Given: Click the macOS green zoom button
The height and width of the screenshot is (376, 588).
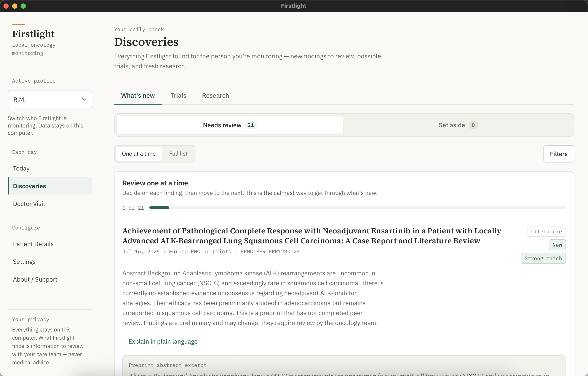Looking at the screenshot, I should [x=23, y=6].
